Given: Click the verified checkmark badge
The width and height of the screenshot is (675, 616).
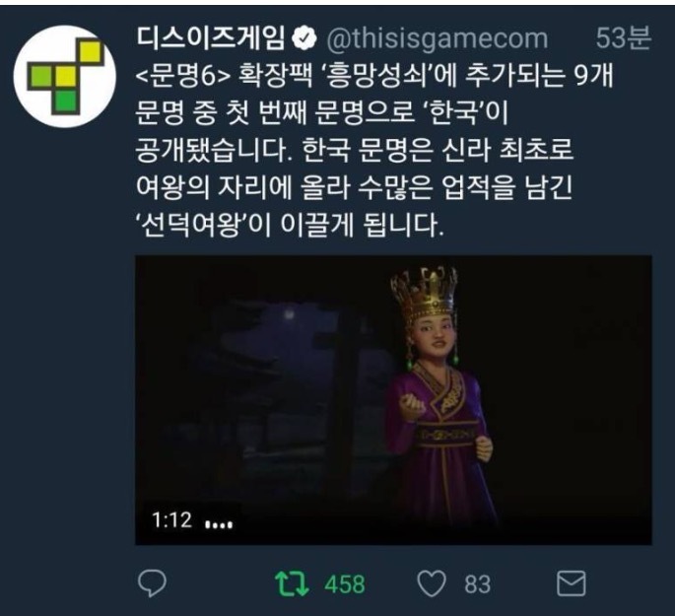Looking at the screenshot, I should [x=304, y=39].
